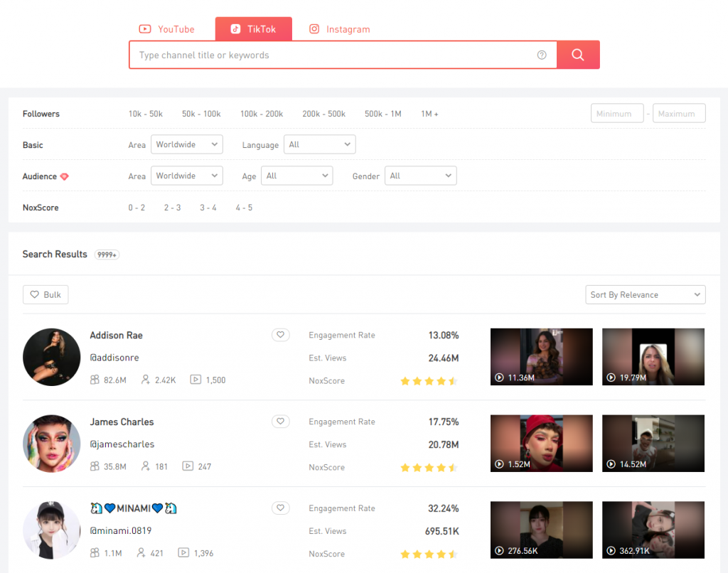
Task: Click the Bulk favorite button
Action: click(45, 295)
